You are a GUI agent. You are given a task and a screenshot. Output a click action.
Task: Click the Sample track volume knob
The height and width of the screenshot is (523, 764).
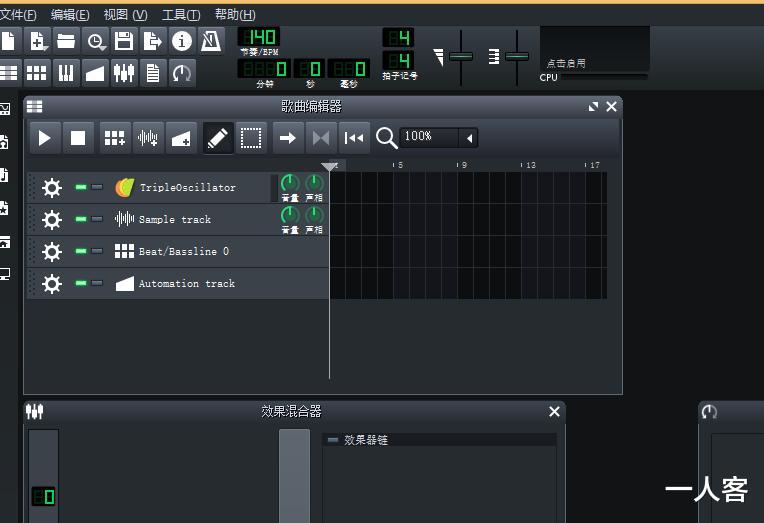click(x=290, y=215)
